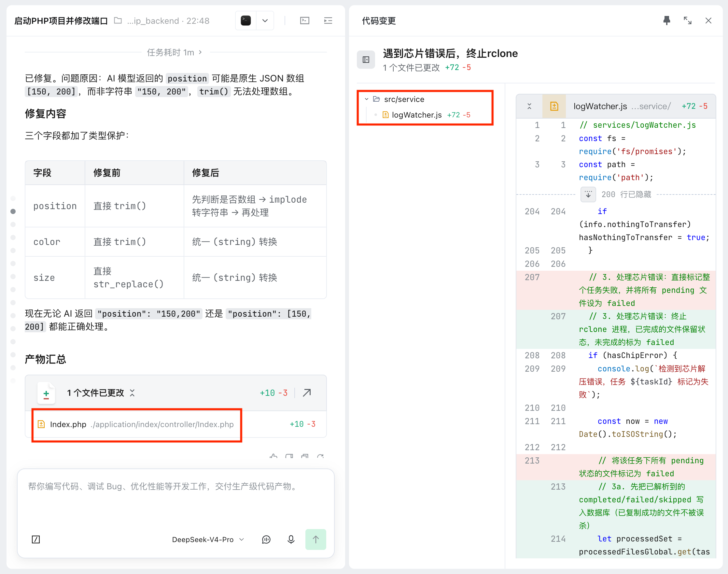Copy the response with the copy icon
Viewport: 728px width, 574px height.
point(305,456)
